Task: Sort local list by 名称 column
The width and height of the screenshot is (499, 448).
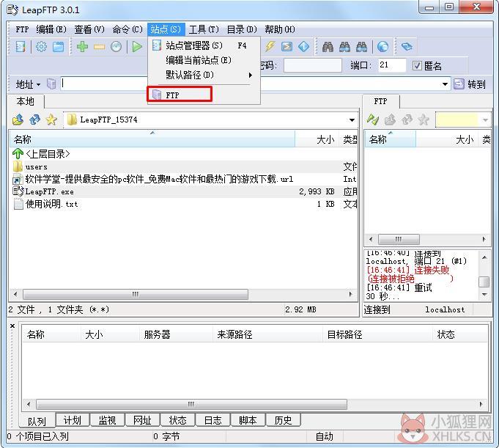Action: pyautogui.click(x=152, y=139)
